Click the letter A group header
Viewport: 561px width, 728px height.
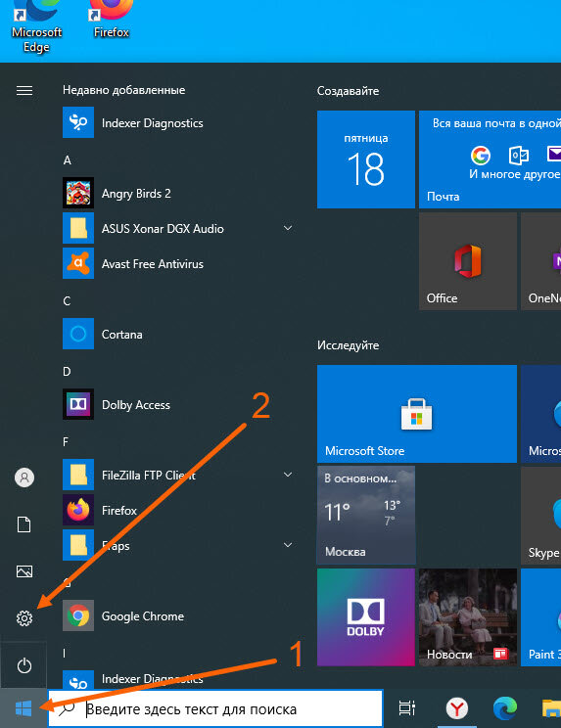pyautogui.click(x=67, y=160)
